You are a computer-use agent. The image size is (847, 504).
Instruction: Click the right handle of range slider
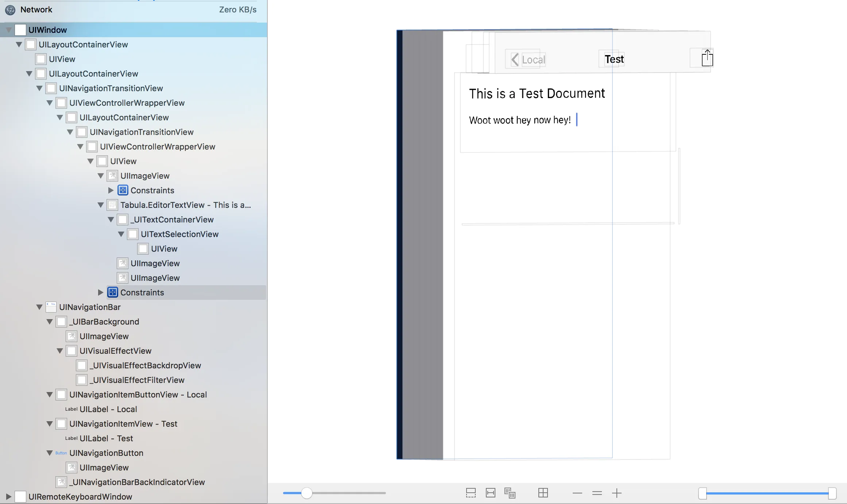[x=832, y=493]
